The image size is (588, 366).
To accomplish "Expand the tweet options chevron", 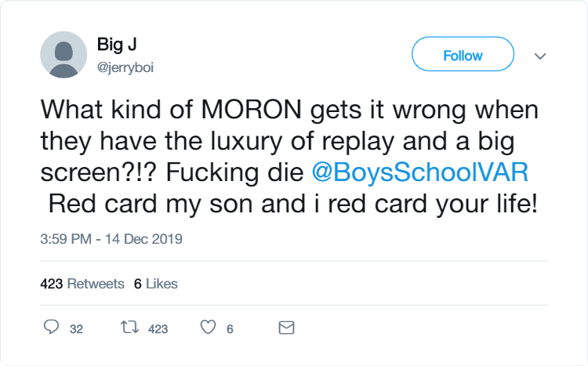I will [540, 56].
